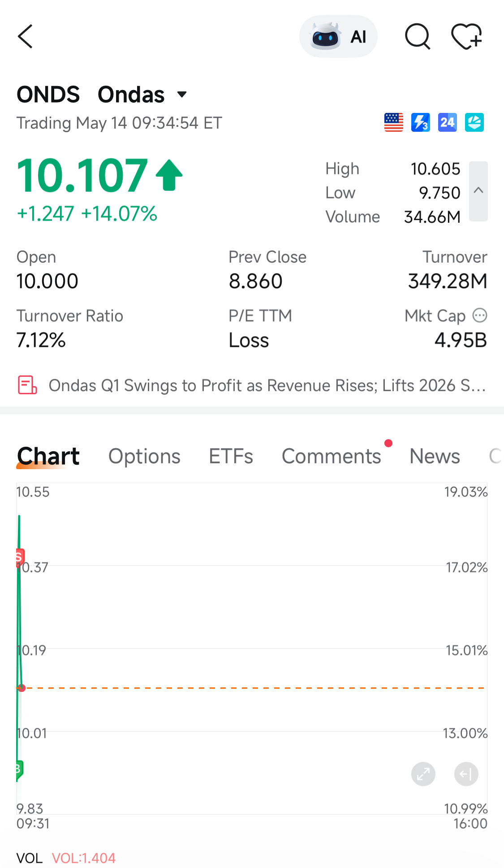
Task: Expand the ONDS Ondas ticker dropdown arrow
Action: click(182, 95)
